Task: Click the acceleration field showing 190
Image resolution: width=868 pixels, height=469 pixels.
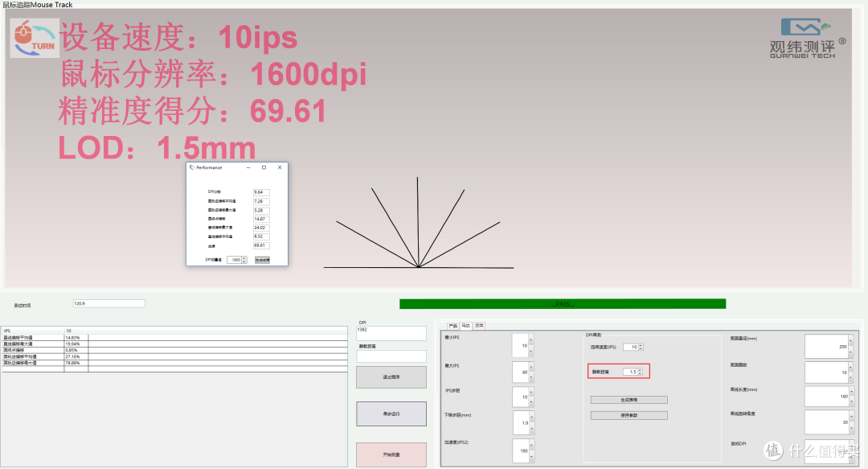Action: click(x=520, y=450)
